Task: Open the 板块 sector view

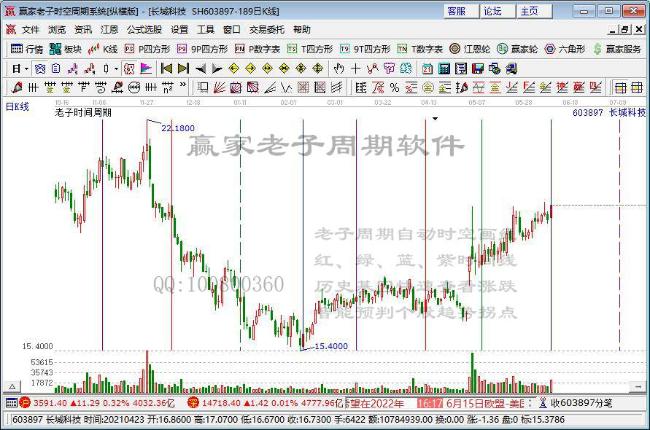Action: tap(65, 49)
